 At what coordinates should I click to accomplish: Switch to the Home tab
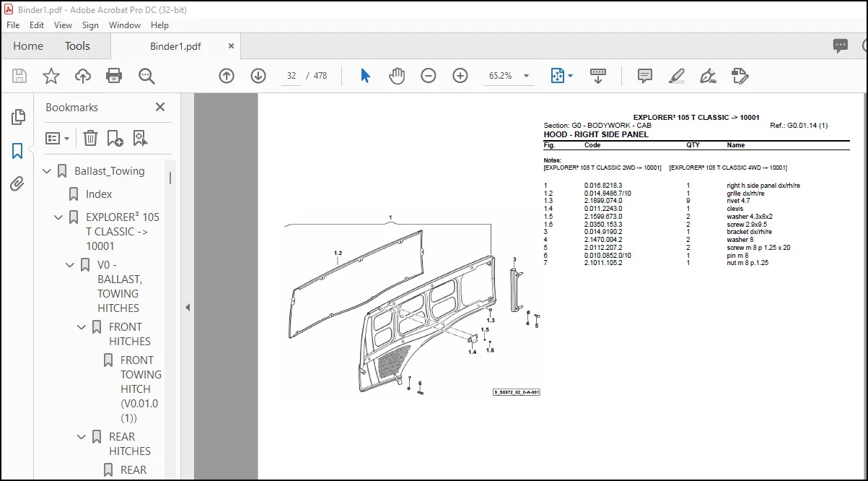pyautogui.click(x=28, y=45)
